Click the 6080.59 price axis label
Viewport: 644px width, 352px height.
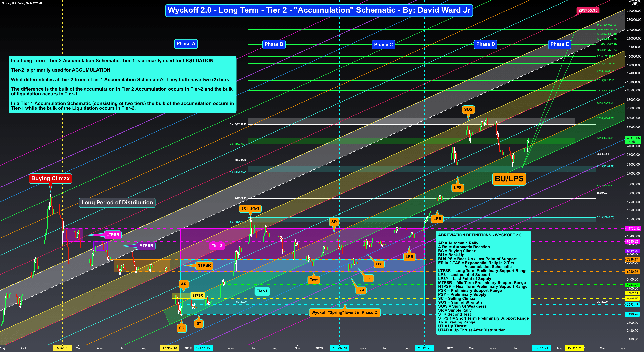point(633,271)
